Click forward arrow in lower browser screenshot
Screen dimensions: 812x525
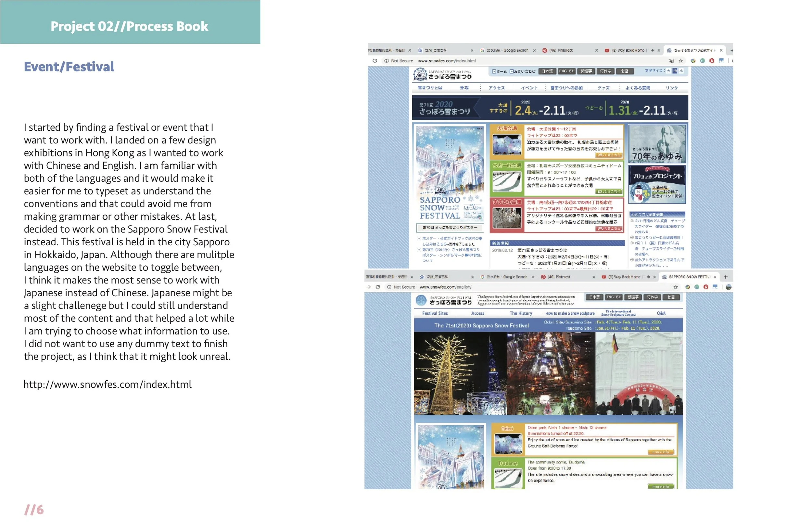368,287
